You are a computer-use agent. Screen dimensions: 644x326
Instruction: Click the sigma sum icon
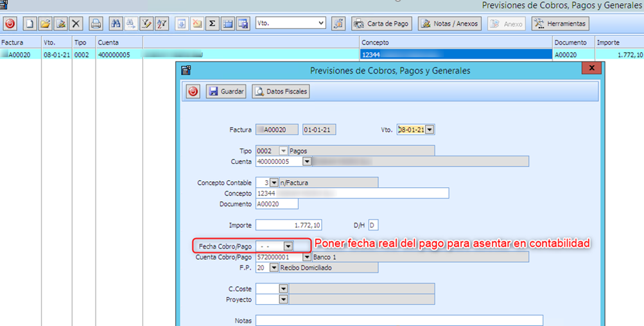(x=212, y=24)
